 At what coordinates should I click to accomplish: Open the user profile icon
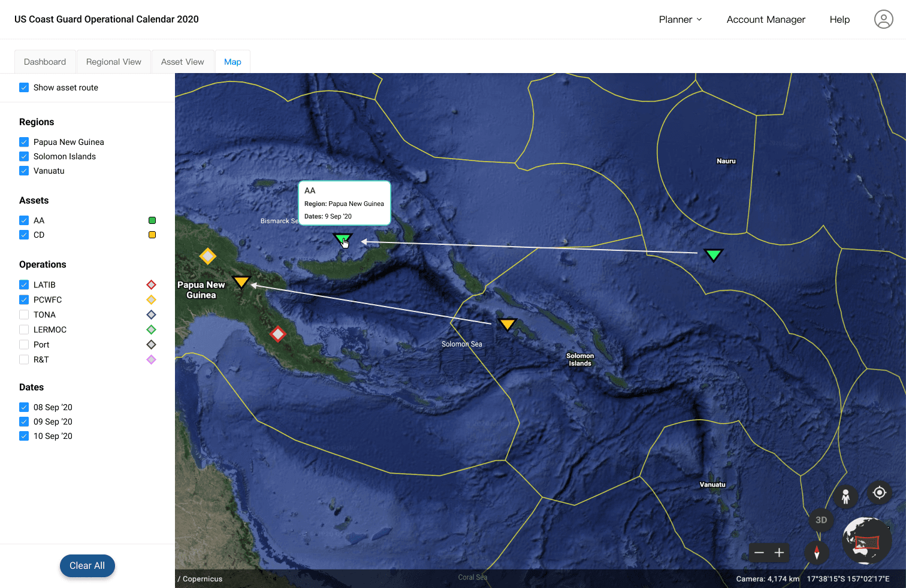click(x=883, y=19)
